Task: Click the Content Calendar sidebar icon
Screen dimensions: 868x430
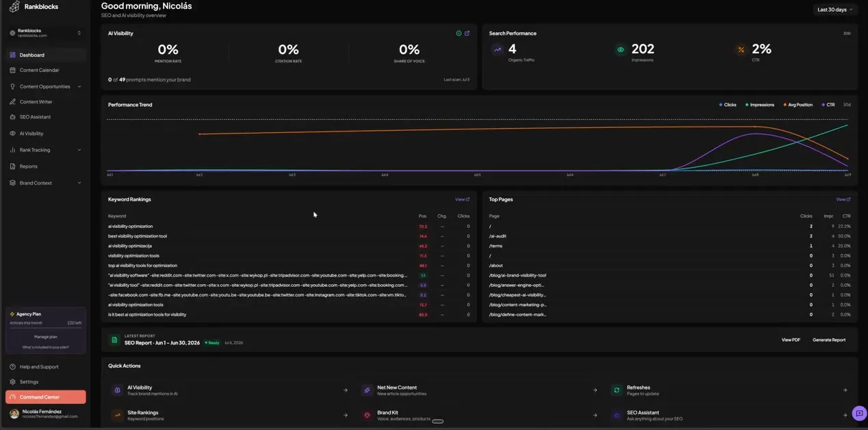Action: point(13,71)
